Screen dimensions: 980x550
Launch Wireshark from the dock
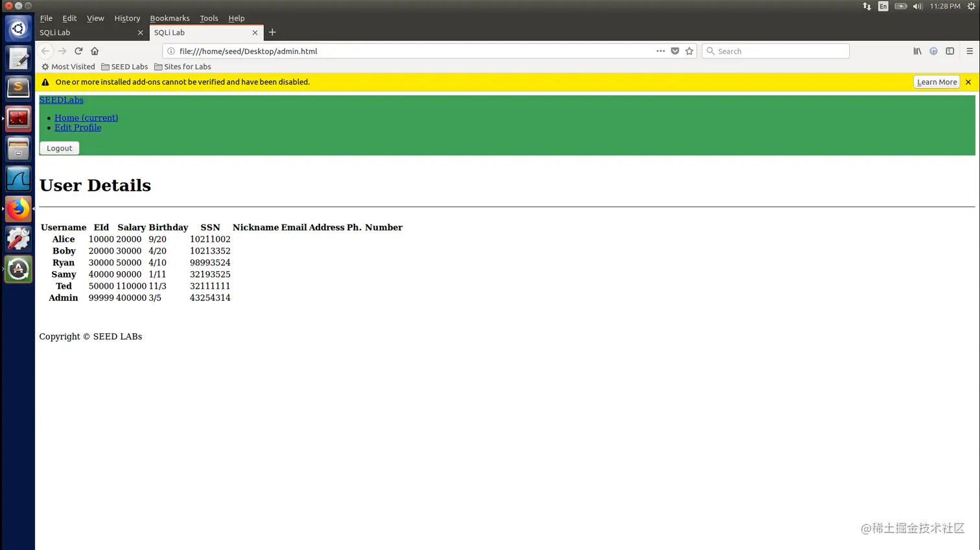pyautogui.click(x=18, y=179)
